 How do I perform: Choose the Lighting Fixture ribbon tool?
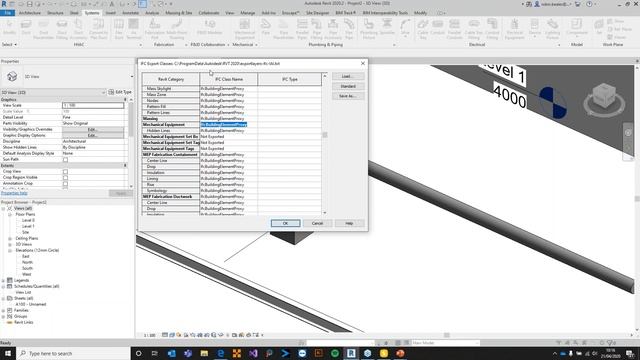click(x=552, y=29)
